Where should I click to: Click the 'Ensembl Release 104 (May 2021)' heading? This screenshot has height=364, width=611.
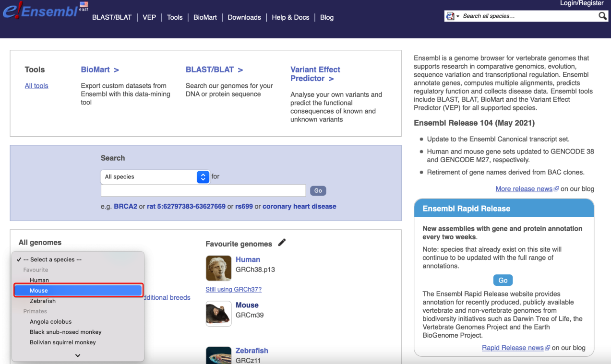[474, 123]
